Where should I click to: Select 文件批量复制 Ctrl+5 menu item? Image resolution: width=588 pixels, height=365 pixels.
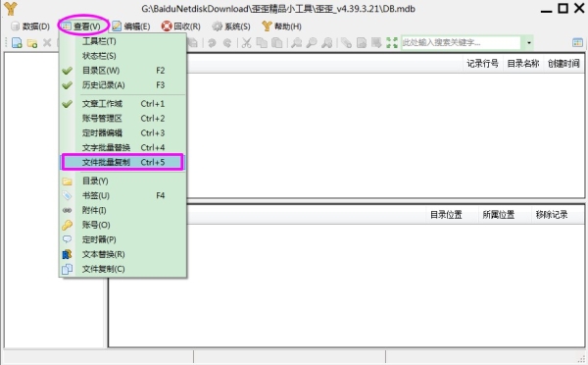pyautogui.click(x=123, y=162)
